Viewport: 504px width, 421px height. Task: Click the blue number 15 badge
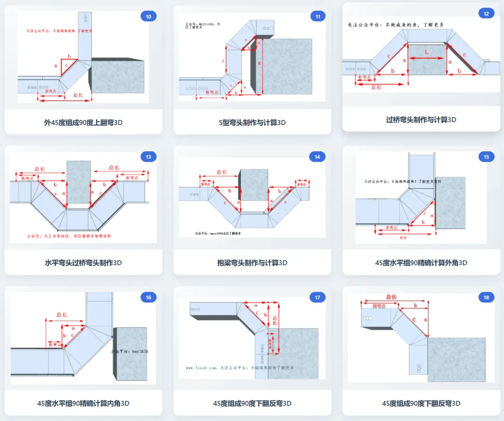click(486, 157)
